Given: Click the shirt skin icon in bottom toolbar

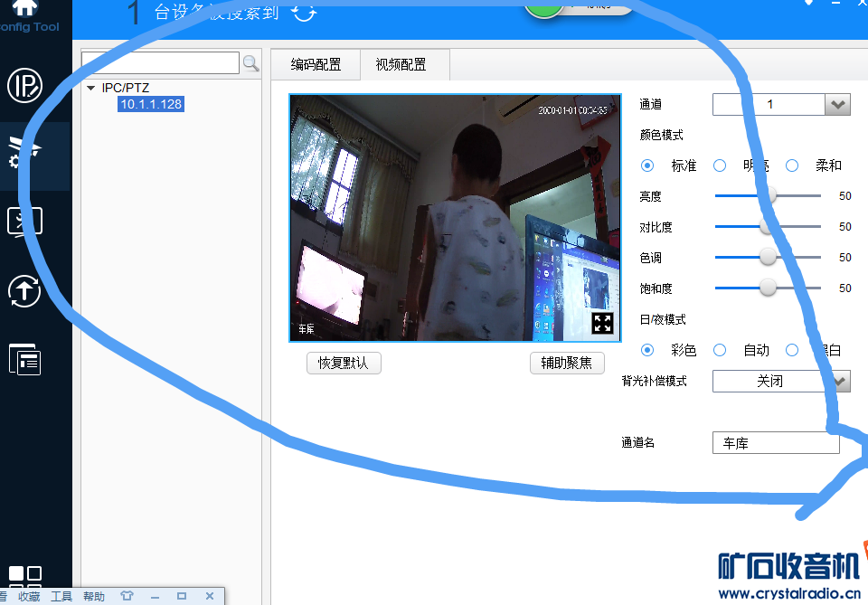Looking at the screenshot, I should pos(127,596).
